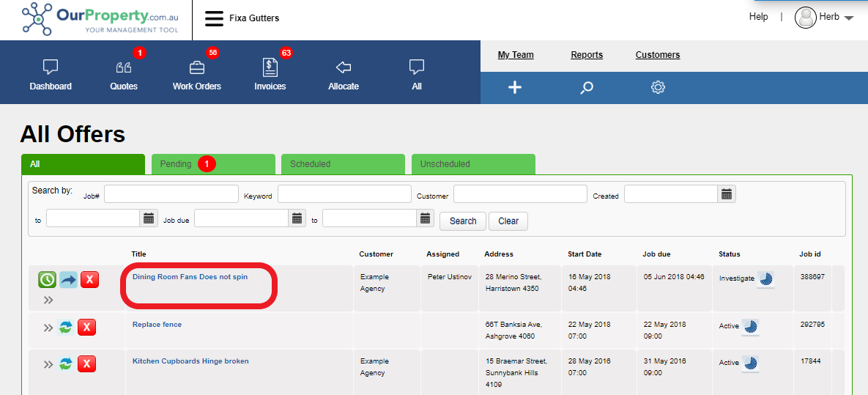
Task: Click the Status column header
Action: (x=730, y=254)
